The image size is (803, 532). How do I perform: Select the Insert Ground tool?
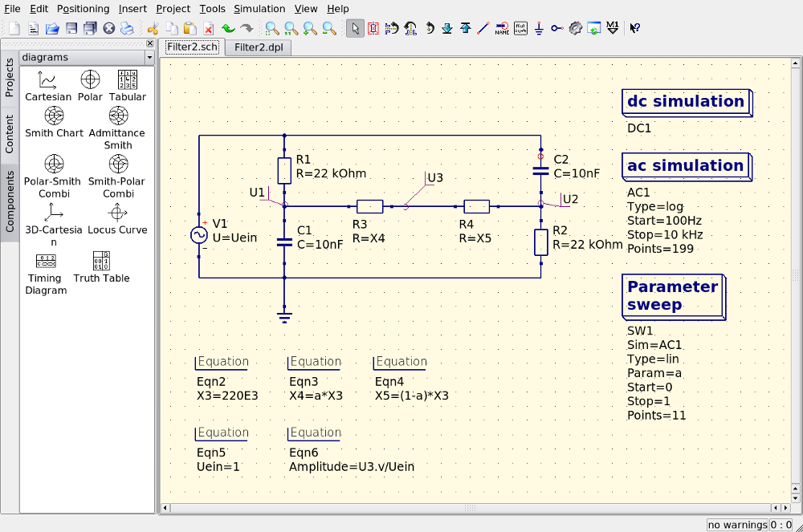point(539,29)
